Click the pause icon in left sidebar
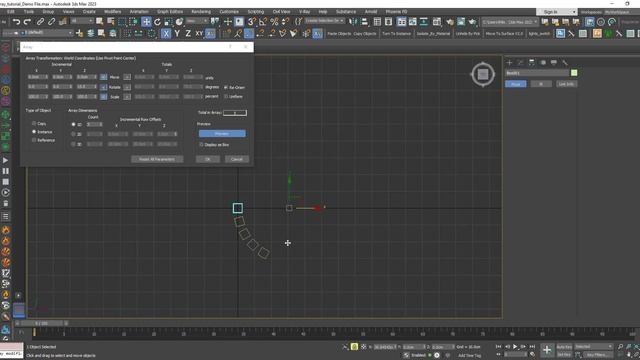640x360 pixels. (5, 171)
